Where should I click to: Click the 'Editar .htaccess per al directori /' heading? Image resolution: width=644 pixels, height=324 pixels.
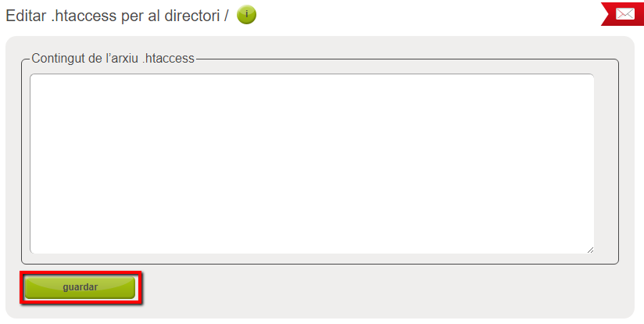pyautogui.click(x=117, y=16)
